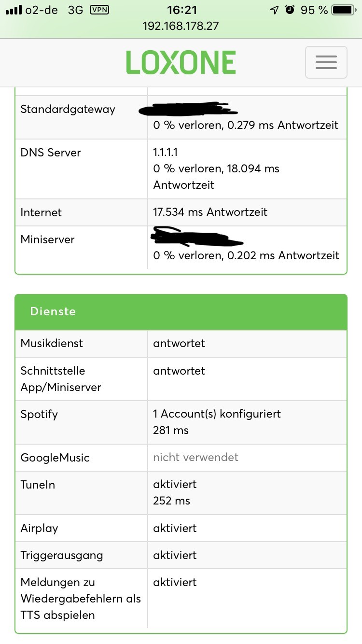Click the Standardgateway label
This screenshot has width=362, height=644.
[68, 109]
